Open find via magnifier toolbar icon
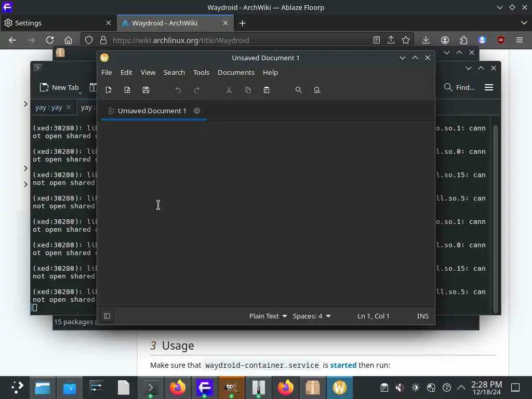Image resolution: width=532 pixels, height=399 pixels. point(299,90)
